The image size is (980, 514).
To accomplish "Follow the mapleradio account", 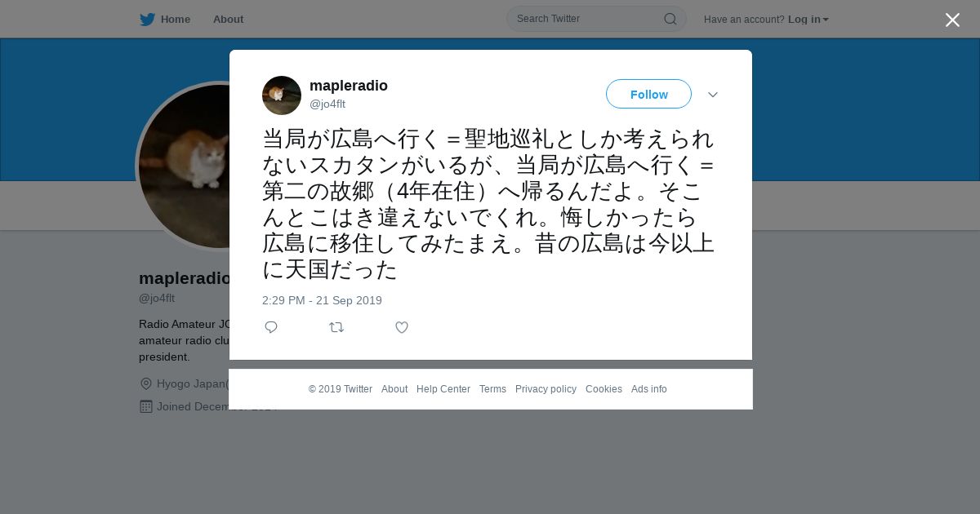I will pos(648,94).
